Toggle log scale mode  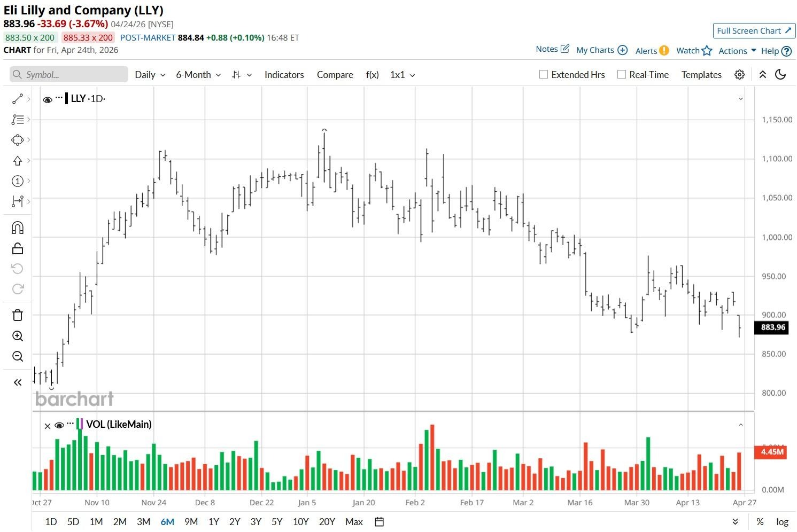click(x=782, y=522)
